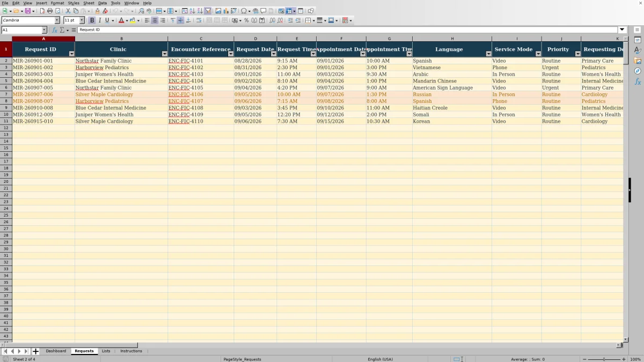Open Function Wizard fx icon

coord(54,30)
